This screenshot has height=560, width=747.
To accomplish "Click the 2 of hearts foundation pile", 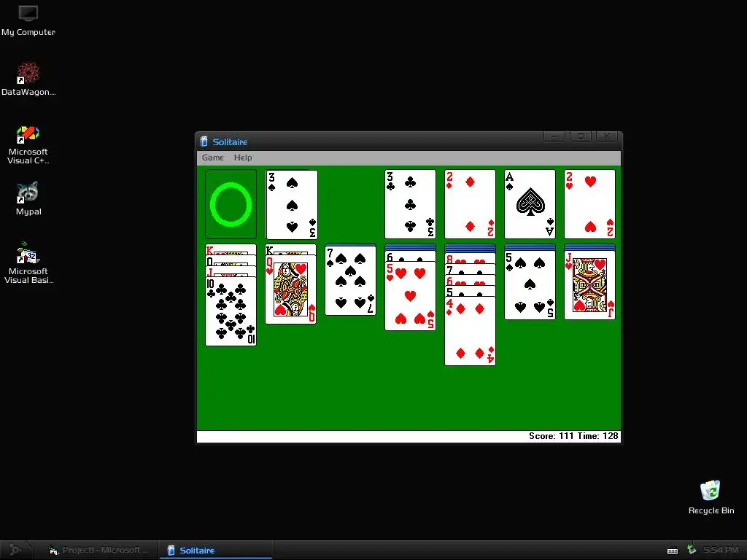I will pos(589,204).
